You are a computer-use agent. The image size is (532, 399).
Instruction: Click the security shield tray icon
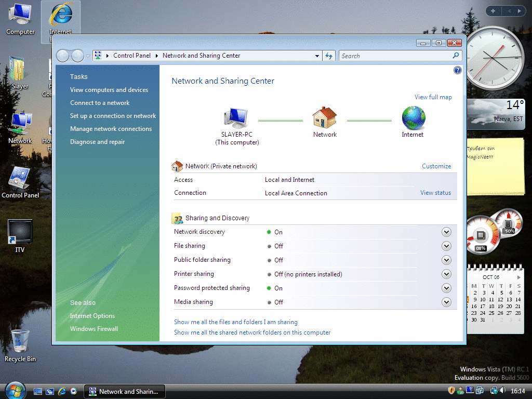[x=451, y=391]
